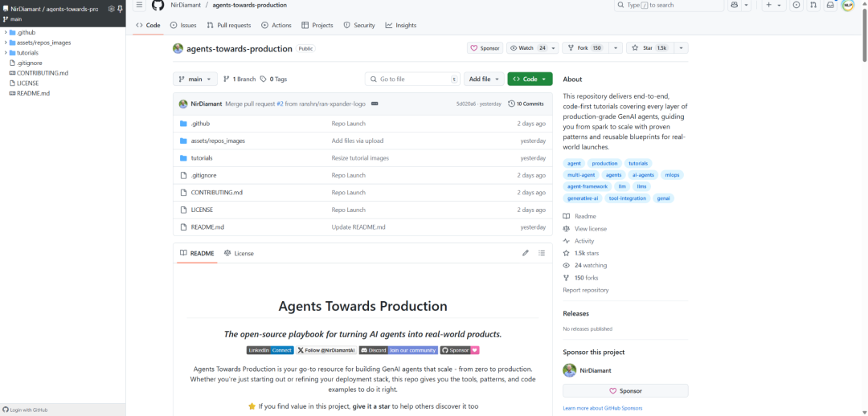Open the notifications inbox icon
The height and width of the screenshot is (416, 868).
[829, 5]
